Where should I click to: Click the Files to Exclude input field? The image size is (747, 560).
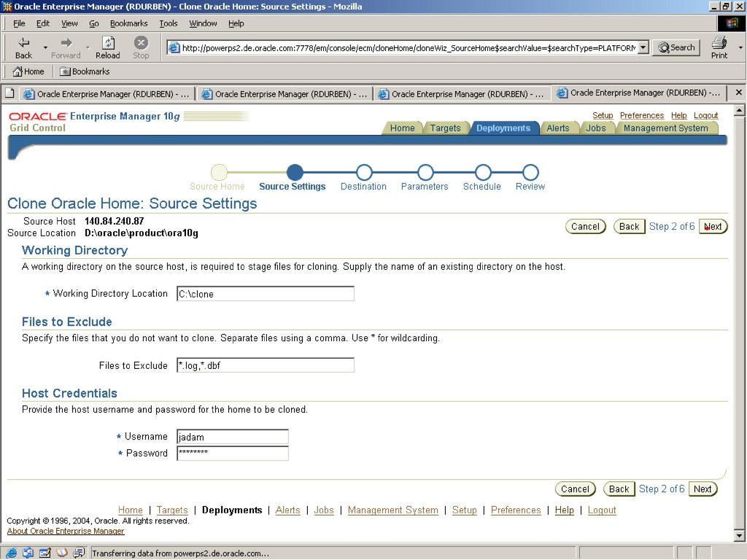pyautogui.click(x=266, y=365)
